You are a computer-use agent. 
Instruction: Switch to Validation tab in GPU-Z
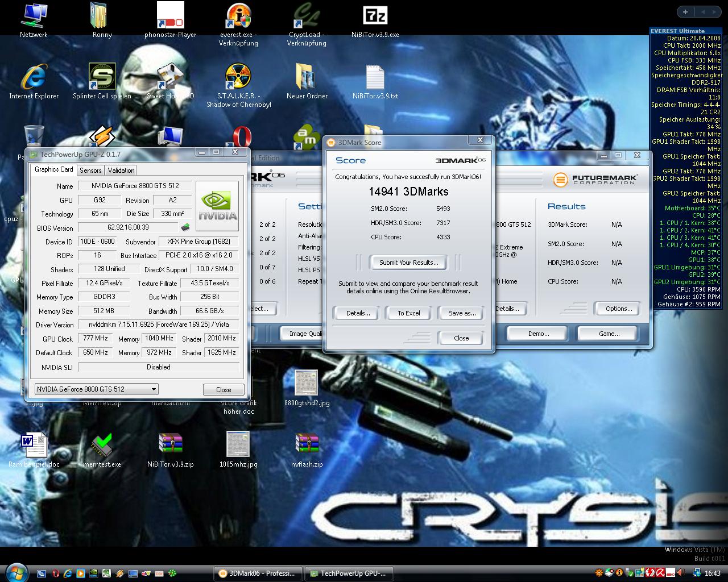(121, 170)
